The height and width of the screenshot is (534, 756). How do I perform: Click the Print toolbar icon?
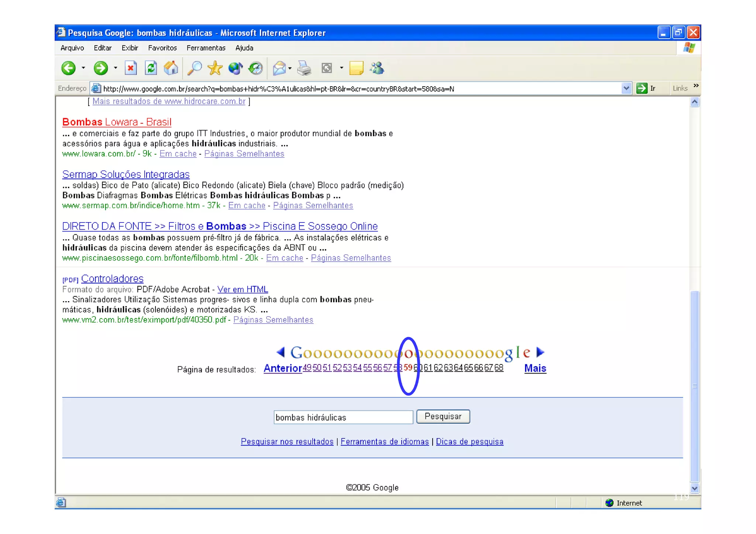click(x=304, y=68)
